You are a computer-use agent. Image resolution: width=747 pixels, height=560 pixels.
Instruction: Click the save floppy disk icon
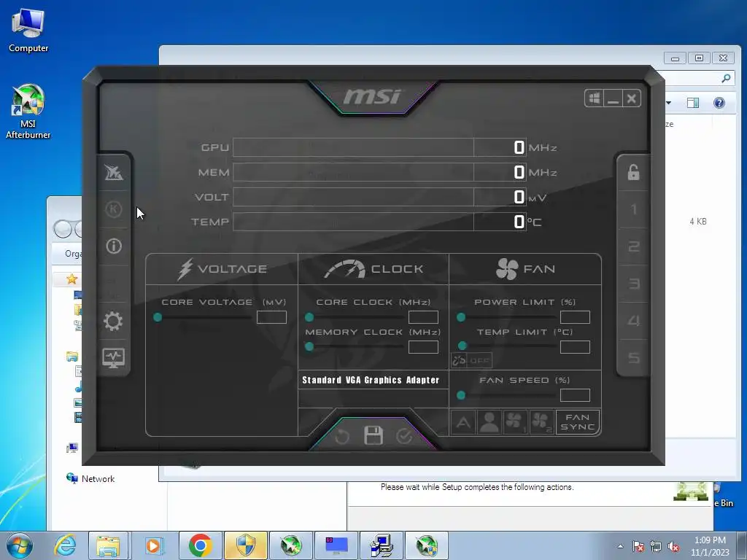(x=373, y=435)
